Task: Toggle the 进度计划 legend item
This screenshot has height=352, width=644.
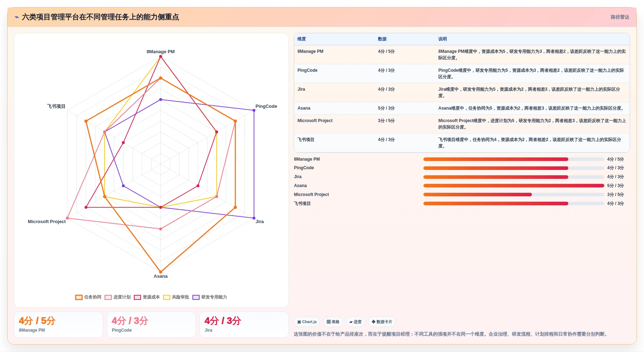Action: tap(117, 297)
